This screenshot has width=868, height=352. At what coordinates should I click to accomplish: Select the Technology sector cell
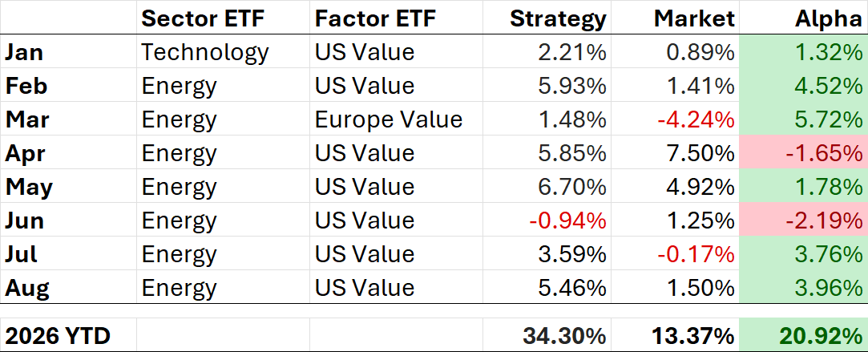205,52
